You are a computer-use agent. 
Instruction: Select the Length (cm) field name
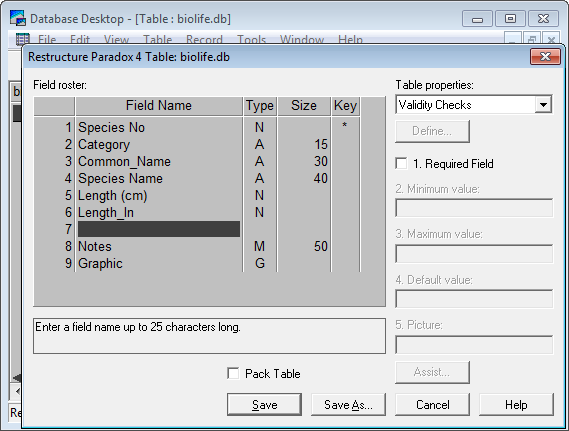[x=113, y=196]
